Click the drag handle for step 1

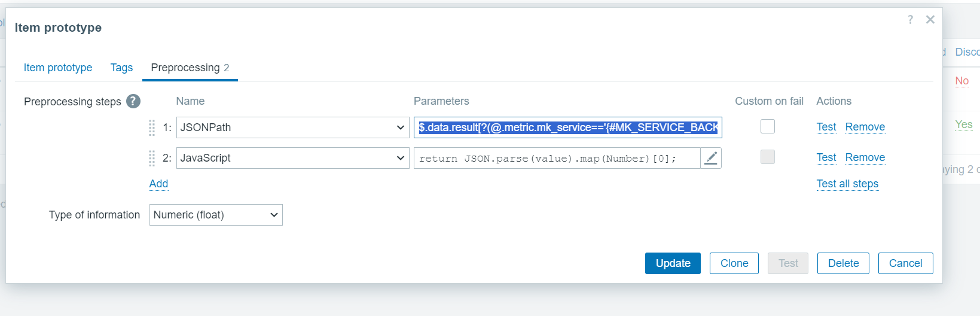[152, 127]
